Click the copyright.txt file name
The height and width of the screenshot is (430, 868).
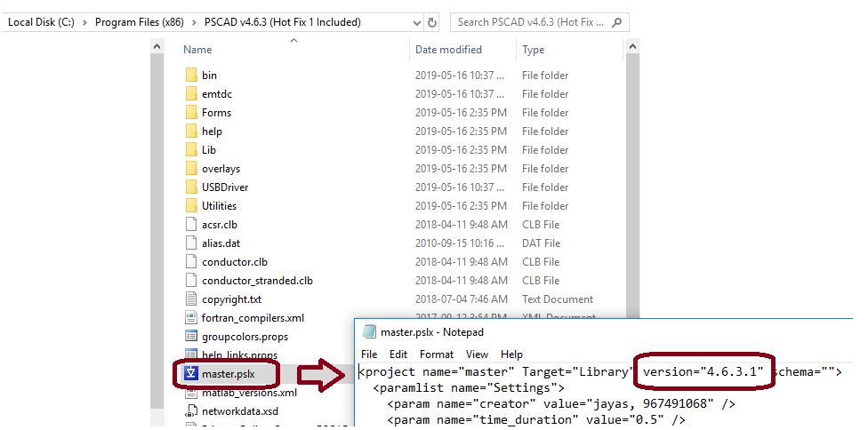click(231, 299)
